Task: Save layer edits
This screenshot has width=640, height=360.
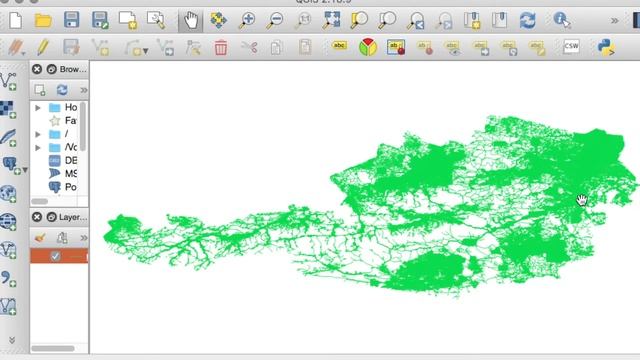Action: pos(71,47)
